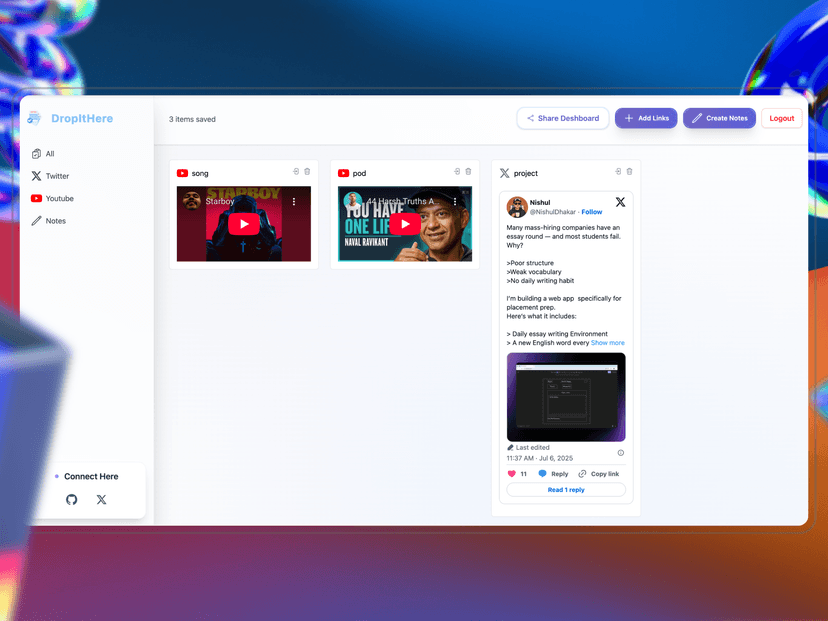Open the song card's link icon
This screenshot has height=621, width=828.
tap(296, 172)
